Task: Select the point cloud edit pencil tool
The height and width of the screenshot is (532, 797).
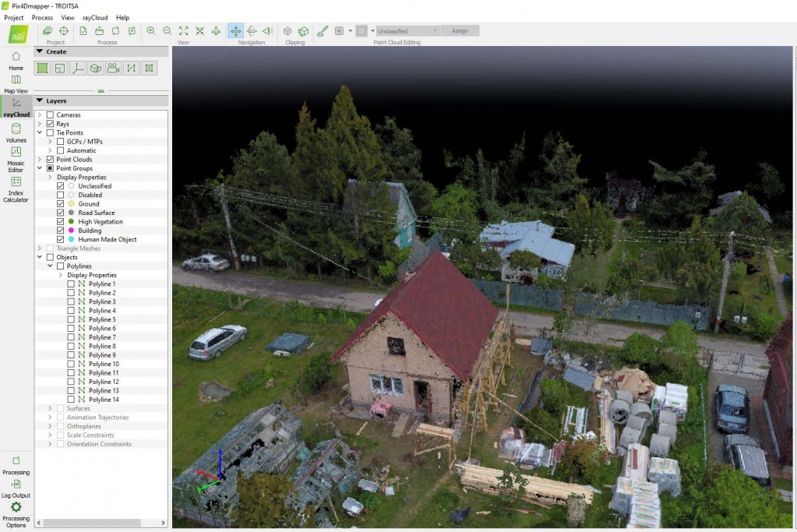Action: [323, 31]
